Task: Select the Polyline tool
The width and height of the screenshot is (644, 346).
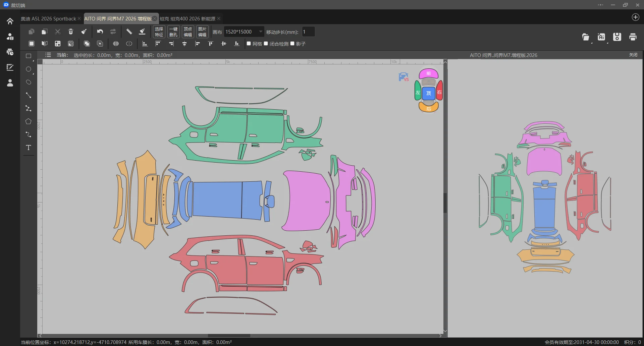Action: pyautogui.click(x=29, y=108)
